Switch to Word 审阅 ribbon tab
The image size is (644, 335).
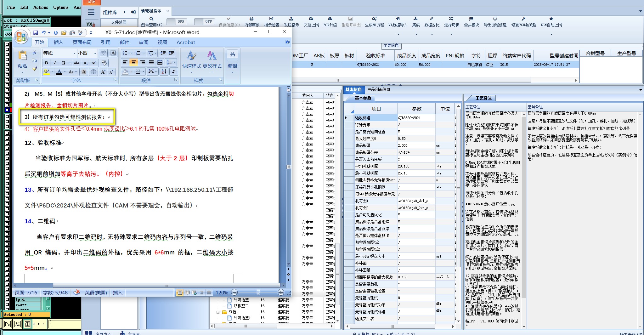143,42
